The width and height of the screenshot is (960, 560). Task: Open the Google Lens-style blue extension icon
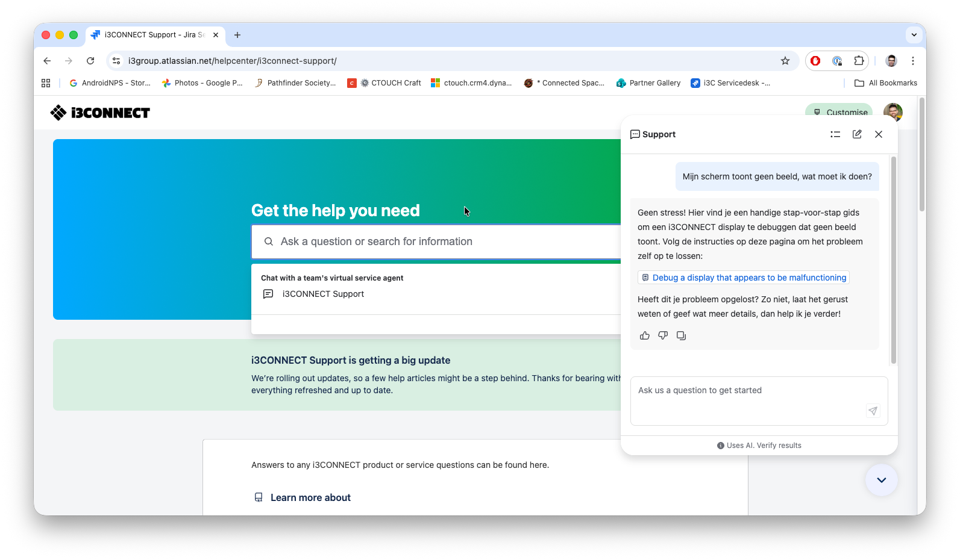(x=837, y=61)
